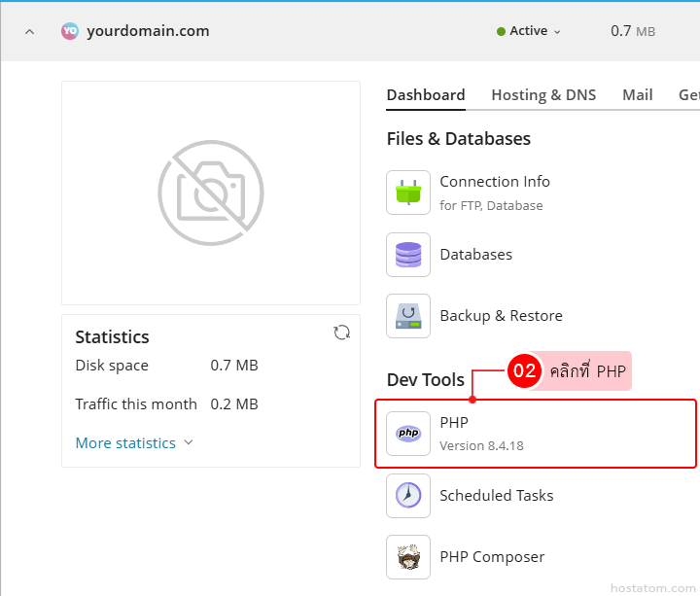
Task: Click the PHP Version 8.4.18 link
Action: [x=481, y=434]
